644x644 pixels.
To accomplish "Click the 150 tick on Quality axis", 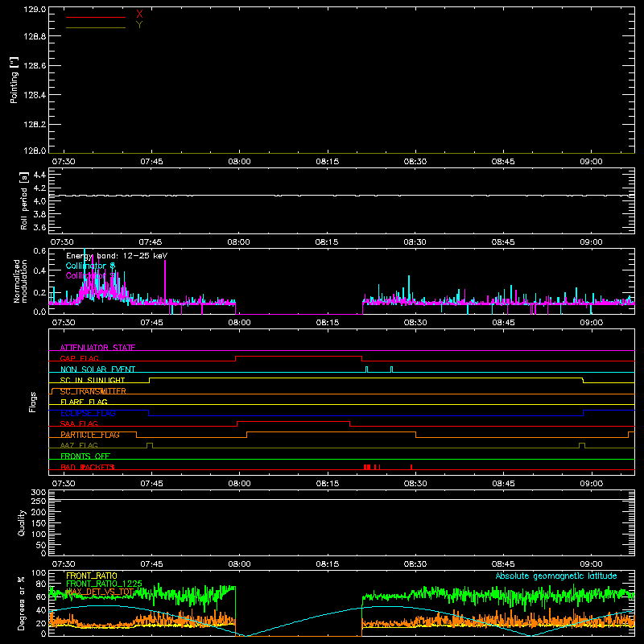I will tap(39, 523).
